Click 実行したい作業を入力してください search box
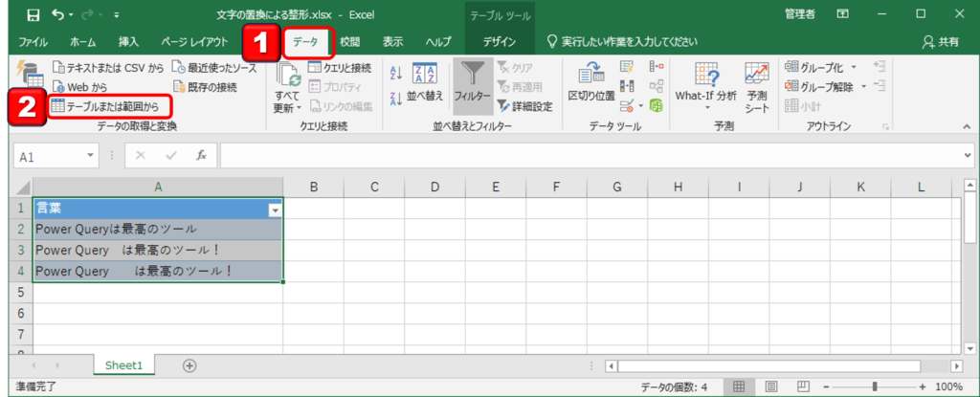980x397 pixels. pyautogui.click(x=622, y=42)
